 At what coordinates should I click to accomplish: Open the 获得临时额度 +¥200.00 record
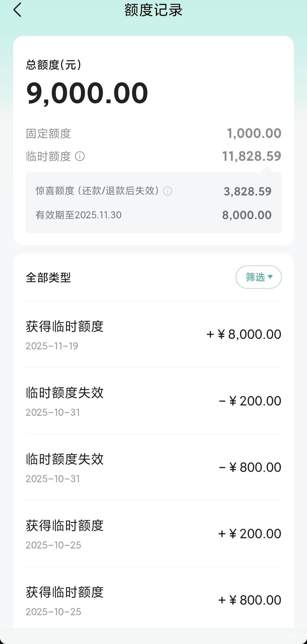click(153, 534)
